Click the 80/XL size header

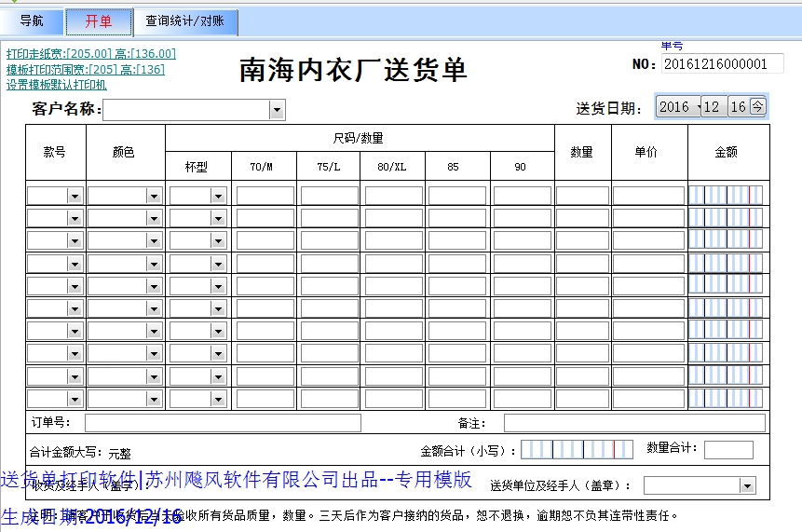click(392, 167)
